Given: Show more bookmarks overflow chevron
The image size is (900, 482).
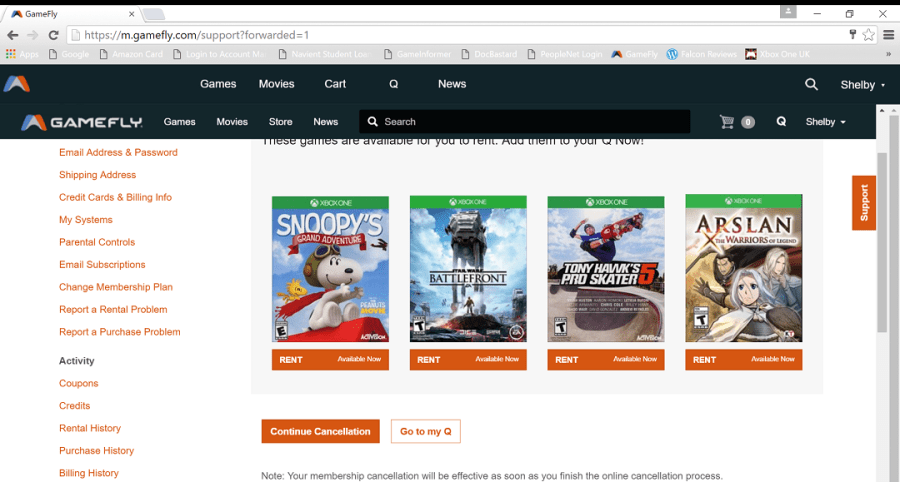Looking at the screenshot, I should point(889,54).
